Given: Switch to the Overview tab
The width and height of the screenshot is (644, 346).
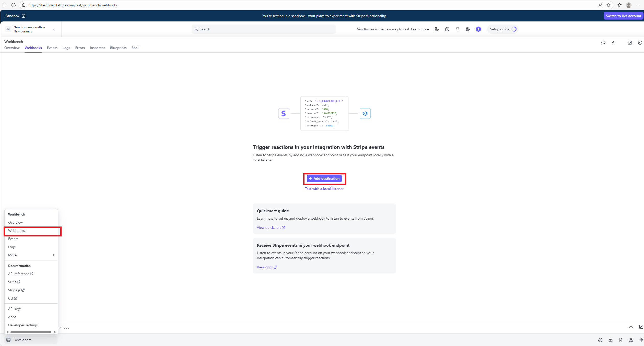Looking at the screenshot, I should click(12, 48).
